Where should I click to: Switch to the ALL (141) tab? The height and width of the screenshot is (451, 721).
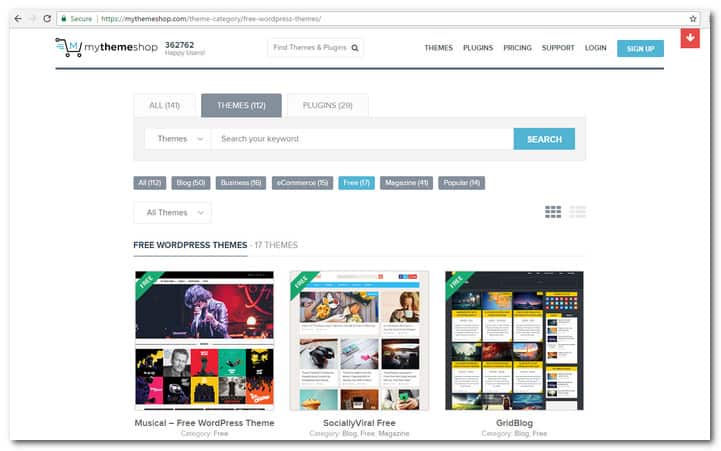point(163,105)
